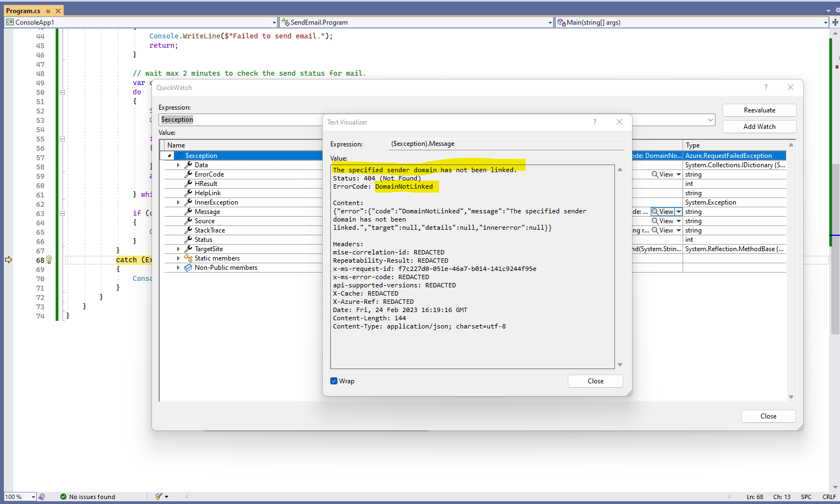Expand the Data node
840x504 pixels.
pos(178,165)
